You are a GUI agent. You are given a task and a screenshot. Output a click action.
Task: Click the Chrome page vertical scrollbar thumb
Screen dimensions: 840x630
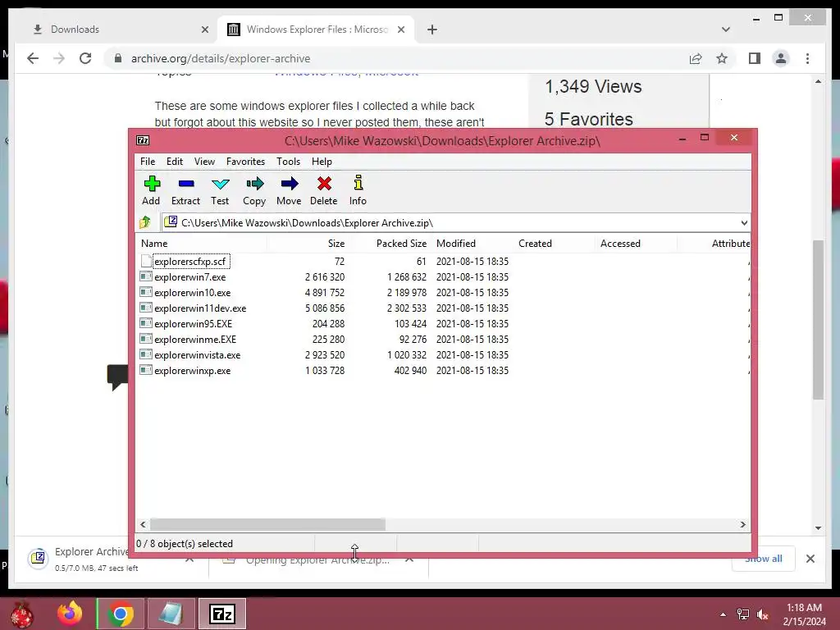(818, 320)
